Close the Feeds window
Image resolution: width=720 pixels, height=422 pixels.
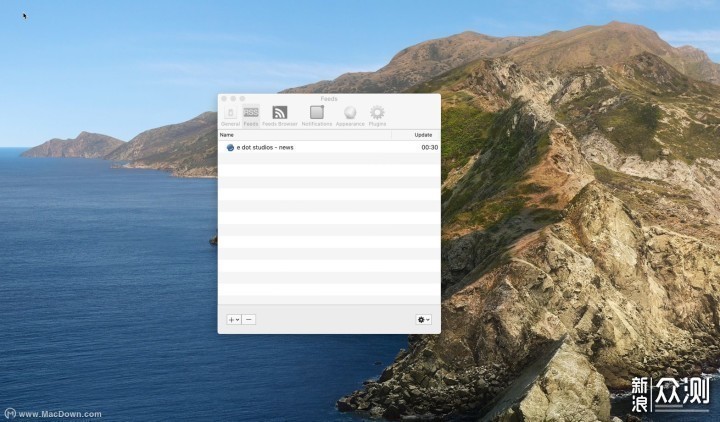pos(224,99)
